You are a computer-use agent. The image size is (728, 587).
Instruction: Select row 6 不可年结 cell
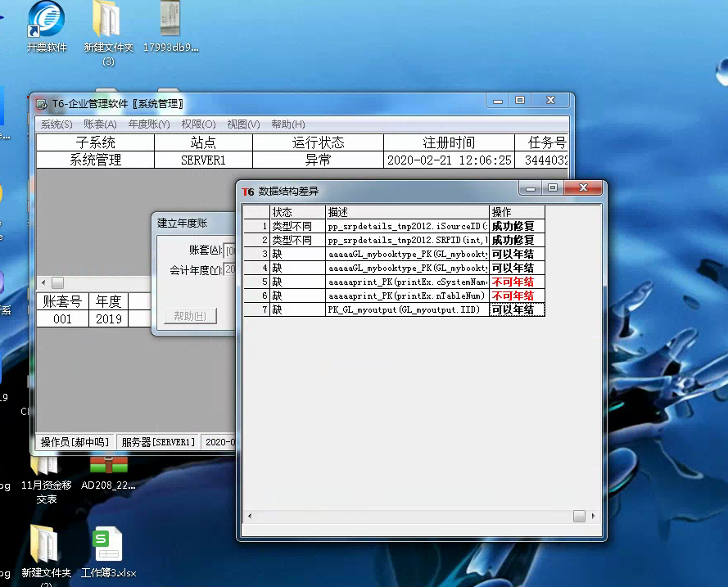point(517,296)
